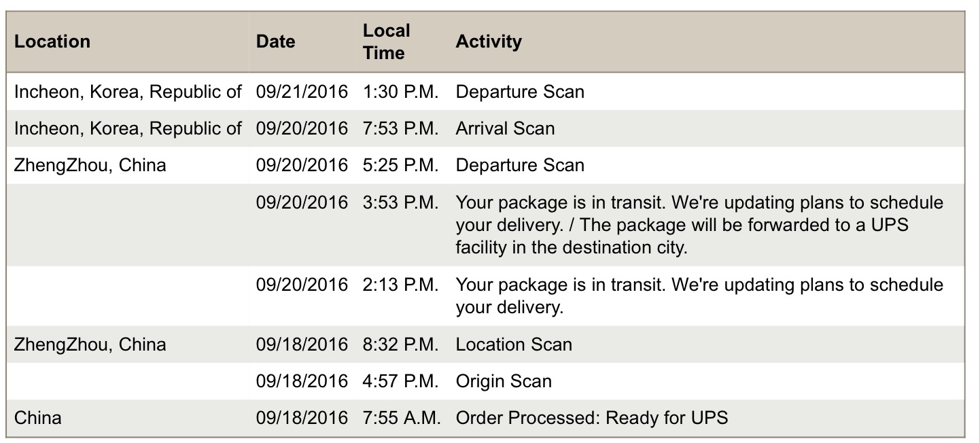Screen dimensions: 980x443
Task: Click the Location Scan activity text
Action: (x=514, y=344)
